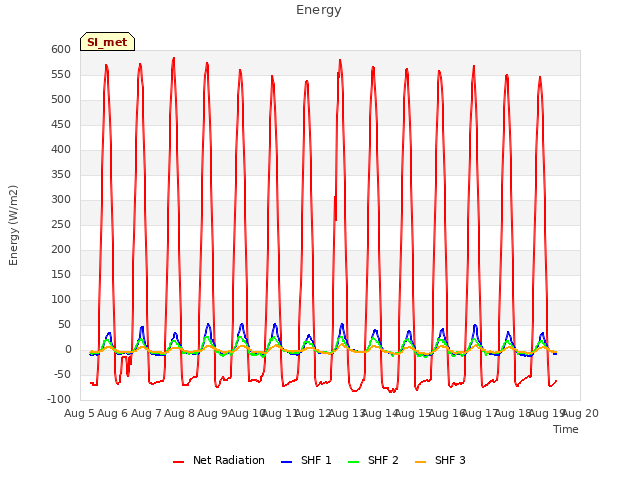Click green SHF 2 legend swatch
The width and height of the screenshot is (640, 480).
pos(353,462)
